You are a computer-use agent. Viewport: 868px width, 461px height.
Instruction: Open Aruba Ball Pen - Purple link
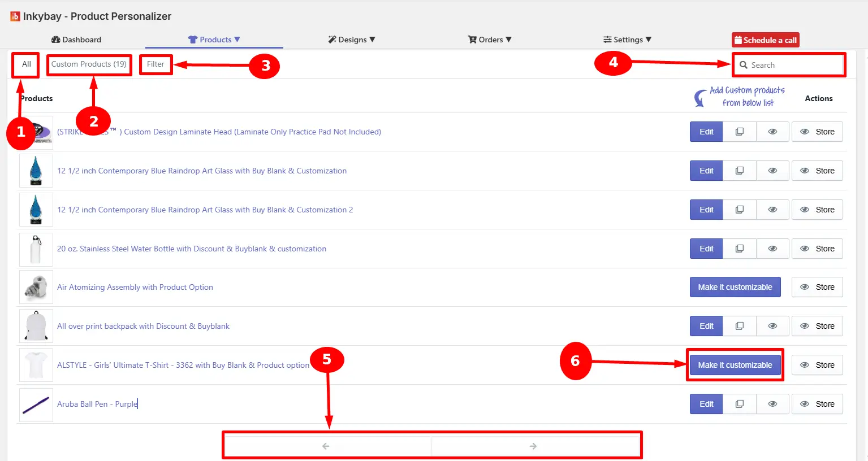click(x=97, y=404)
